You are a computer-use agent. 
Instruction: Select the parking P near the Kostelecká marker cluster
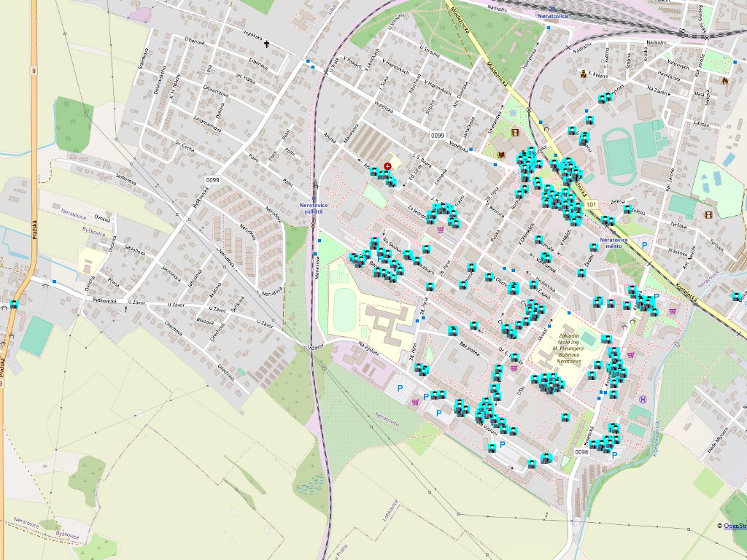pyautogui.click(x=657, y=297)
